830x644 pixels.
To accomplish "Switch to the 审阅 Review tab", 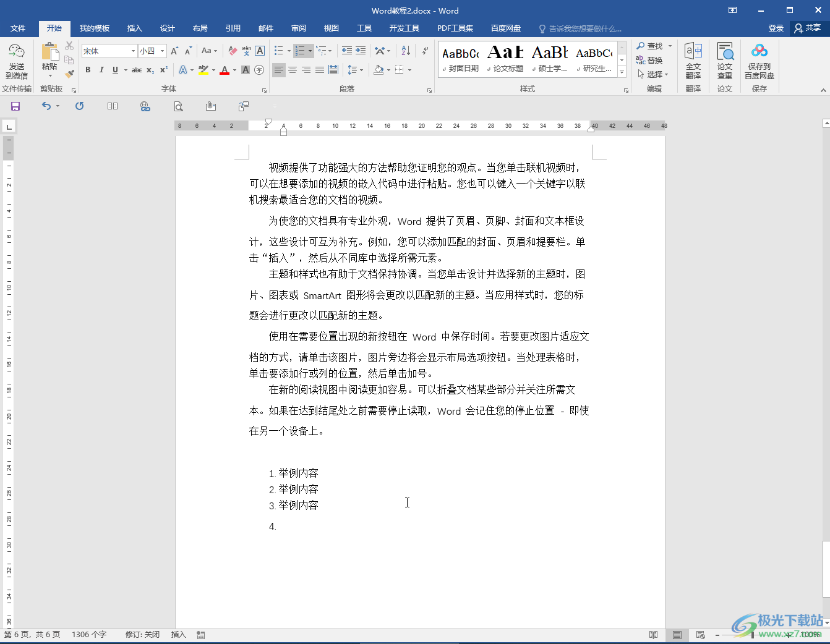I will [x=299, y=28].
